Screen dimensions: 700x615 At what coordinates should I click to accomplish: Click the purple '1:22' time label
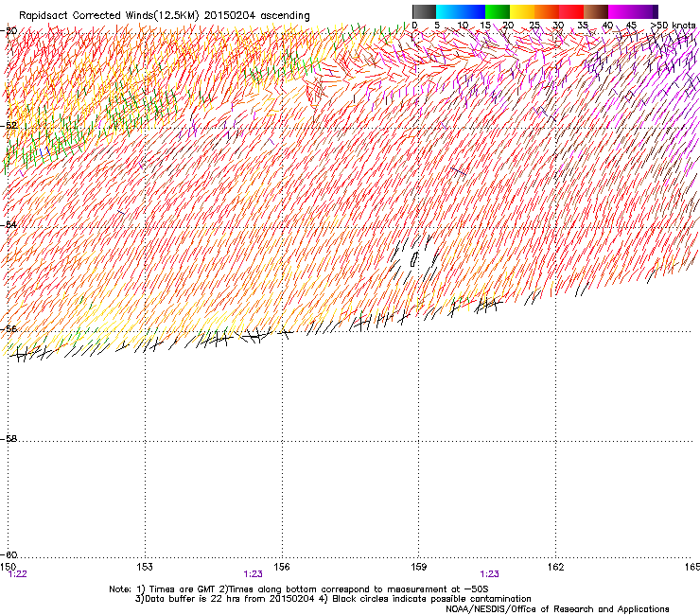[18, 574]
